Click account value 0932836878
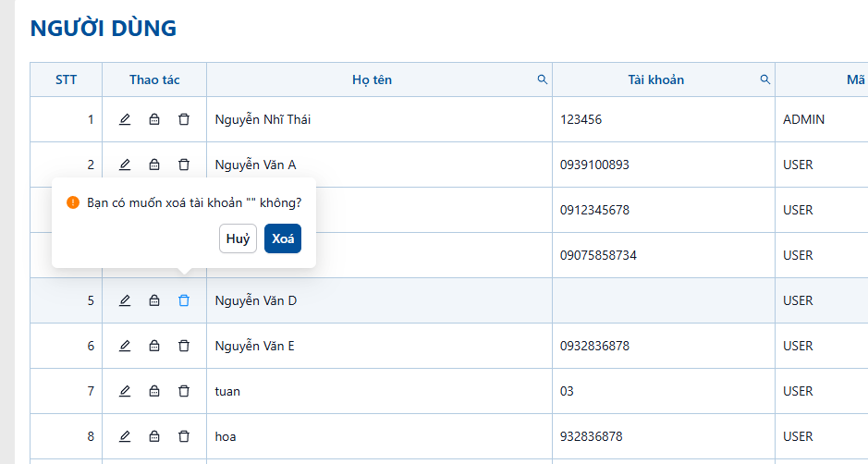 tap(594, 346)
